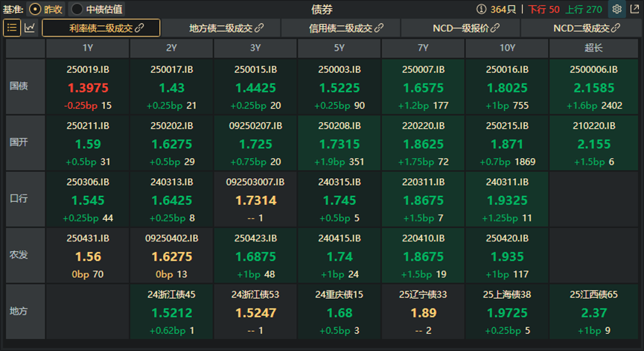The width and height of the screenshot is (644, 351).
Task: Switch to chart view icon
Action: 30,28
